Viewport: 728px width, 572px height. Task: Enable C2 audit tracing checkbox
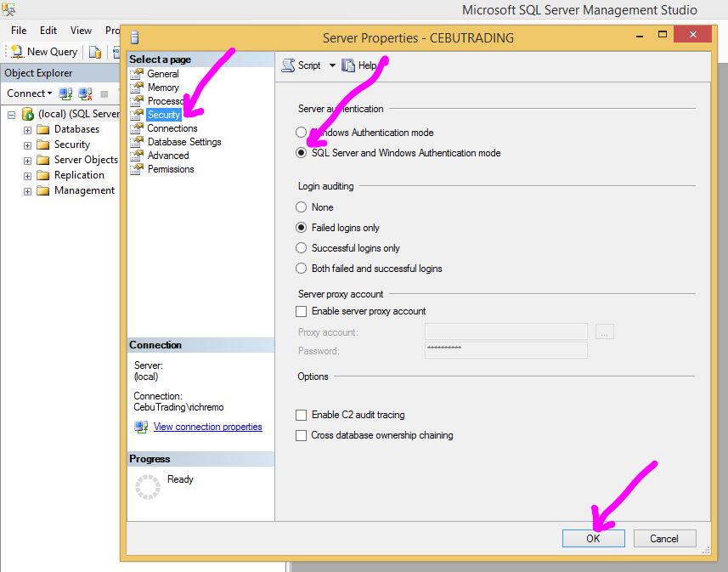click(x=301, y=415)
